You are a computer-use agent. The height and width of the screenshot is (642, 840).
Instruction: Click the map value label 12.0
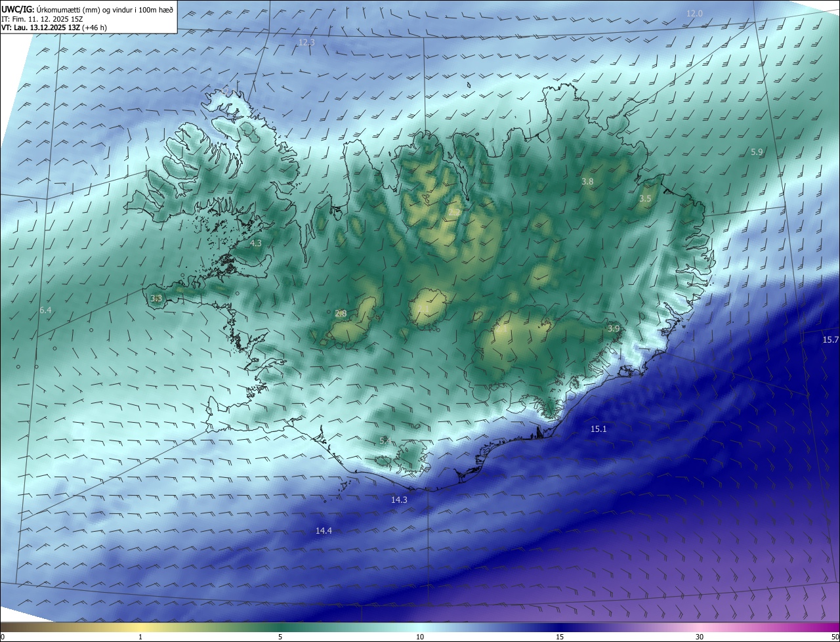point(694,13)
